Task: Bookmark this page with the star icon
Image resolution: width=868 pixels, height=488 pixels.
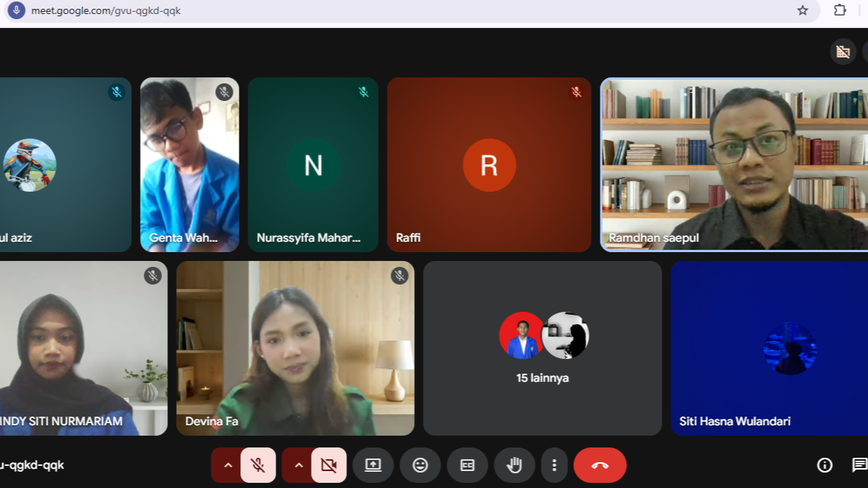Action: [x=802, y=10]
